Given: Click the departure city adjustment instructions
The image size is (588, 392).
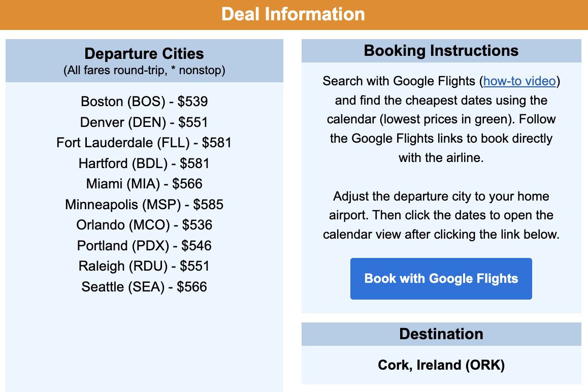Looking at the screenshot, I should (441, 215).
